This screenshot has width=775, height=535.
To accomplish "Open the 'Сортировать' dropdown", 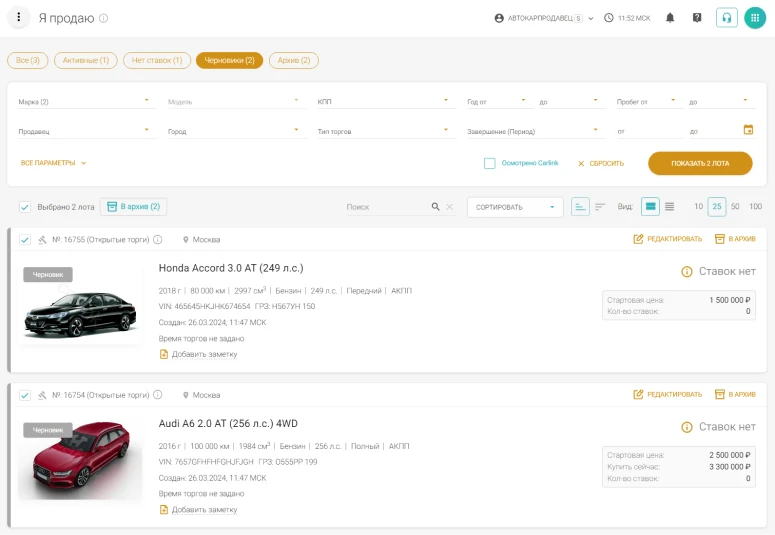I will point(514,207).
